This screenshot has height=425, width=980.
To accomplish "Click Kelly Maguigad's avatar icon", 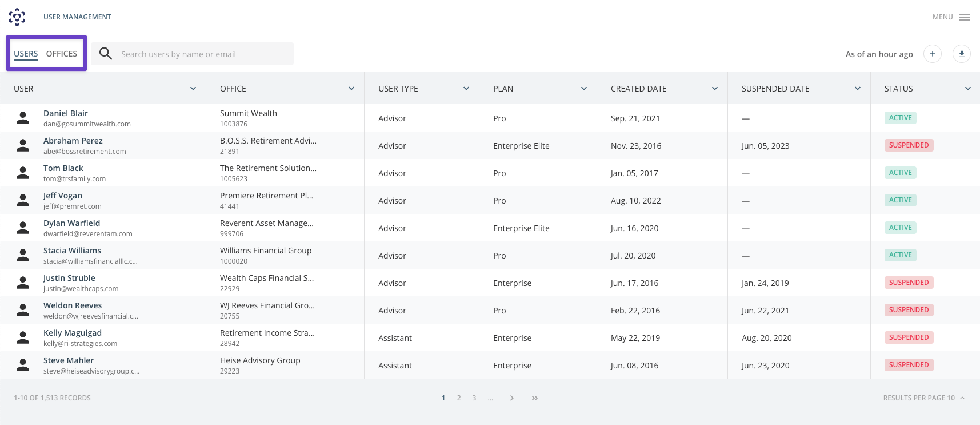I will tap(23, 337).
